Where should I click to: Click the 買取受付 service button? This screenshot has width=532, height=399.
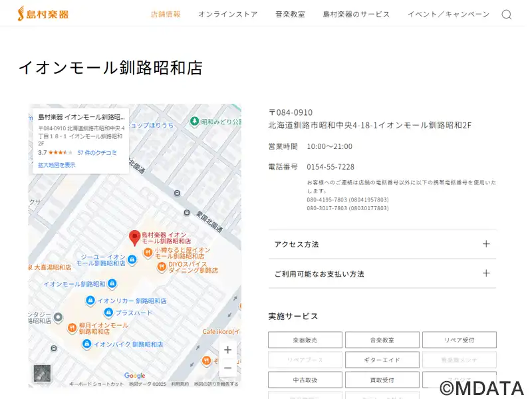382,380
